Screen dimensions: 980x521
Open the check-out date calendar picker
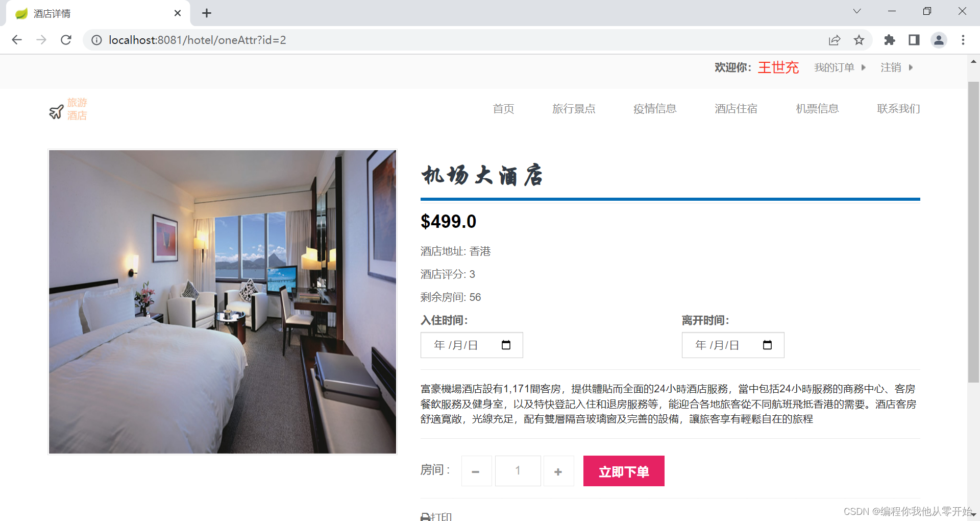tap(767, 345)
